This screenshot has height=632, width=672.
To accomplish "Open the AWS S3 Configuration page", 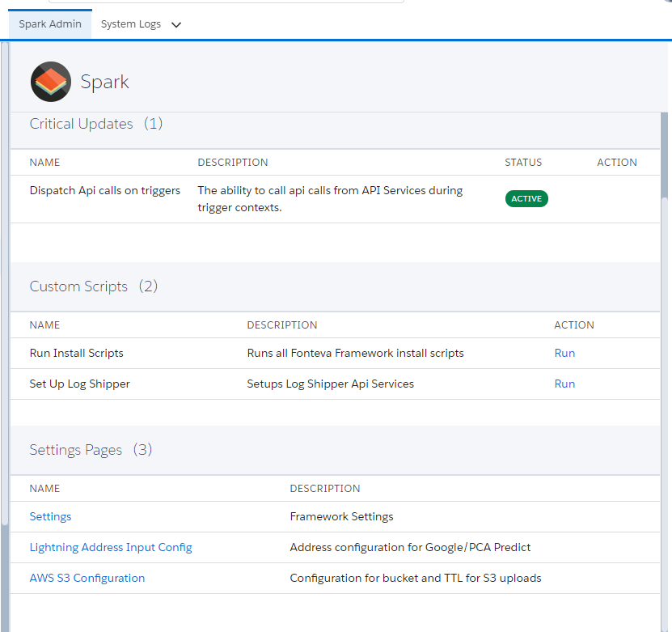I will (87, 578).
